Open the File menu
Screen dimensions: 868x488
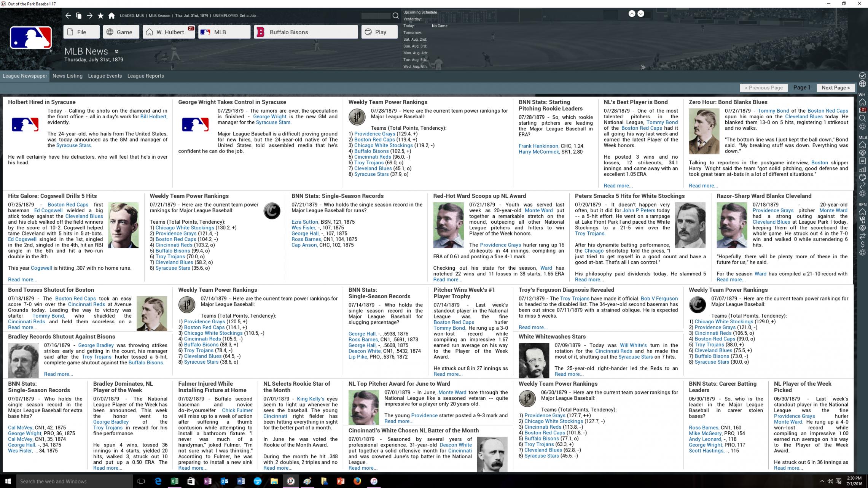pos(81,32)
